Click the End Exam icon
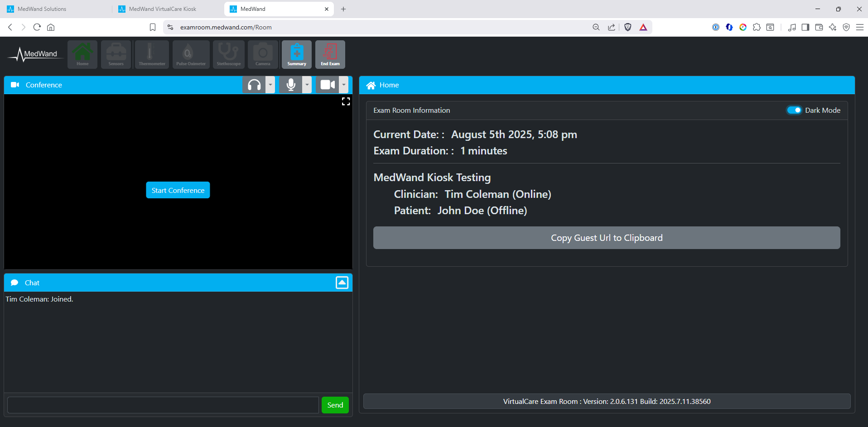 pos(330,54)
